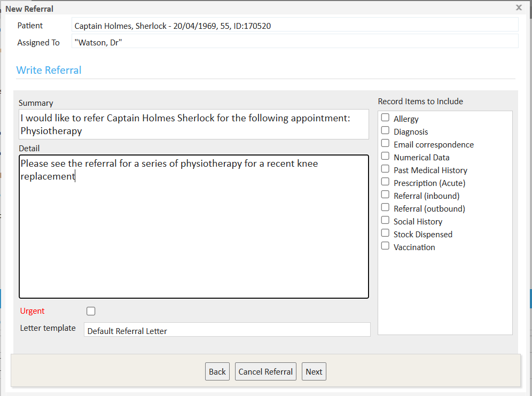Check the Email correspondence box
The image size is (532, 396).
[x=385, y=144]
